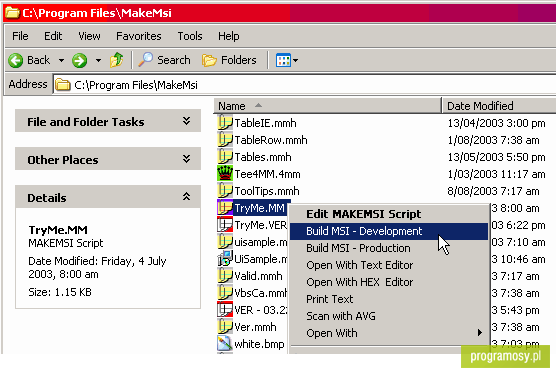Select Tables.mmh file icon

(x=224, y=157)
